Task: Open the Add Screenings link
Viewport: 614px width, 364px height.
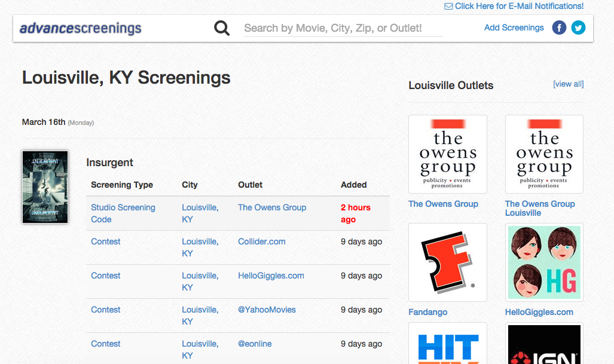Action: 514,27
